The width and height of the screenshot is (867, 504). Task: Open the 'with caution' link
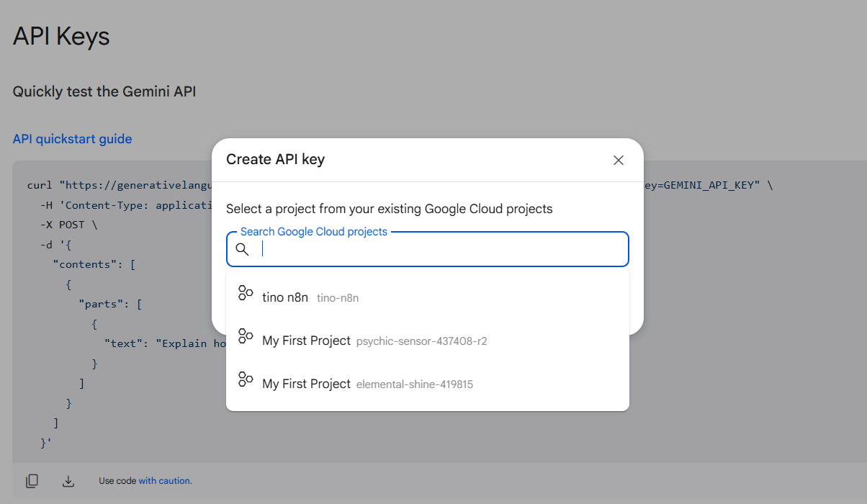pyautogui.click(x=166, y=481)
